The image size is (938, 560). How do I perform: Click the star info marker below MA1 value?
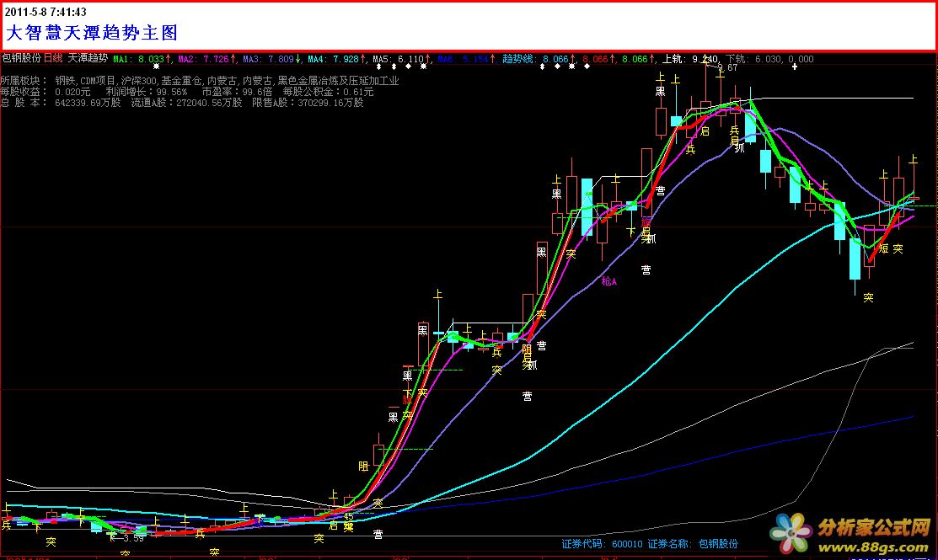156,67
